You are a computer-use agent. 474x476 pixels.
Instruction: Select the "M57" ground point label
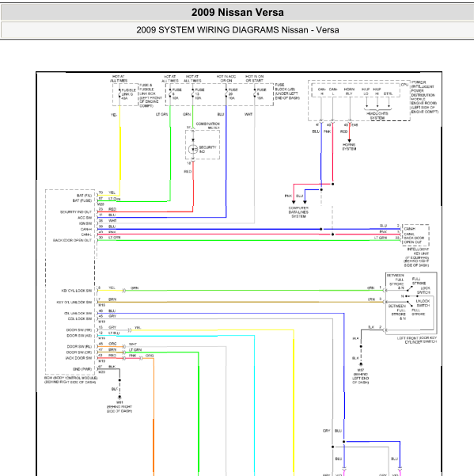pyautogui.click(x=361, y=371)
